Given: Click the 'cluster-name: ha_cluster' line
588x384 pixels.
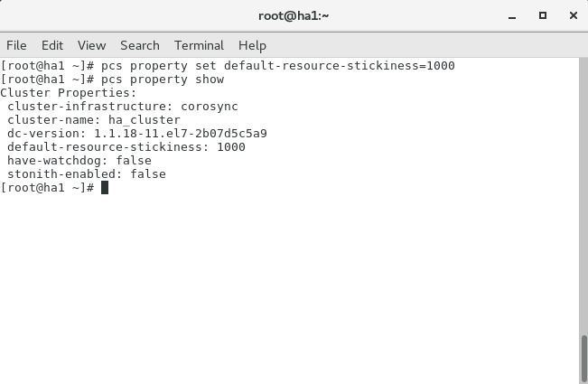Looking at the screenshot, I should [x=94, y=120].
